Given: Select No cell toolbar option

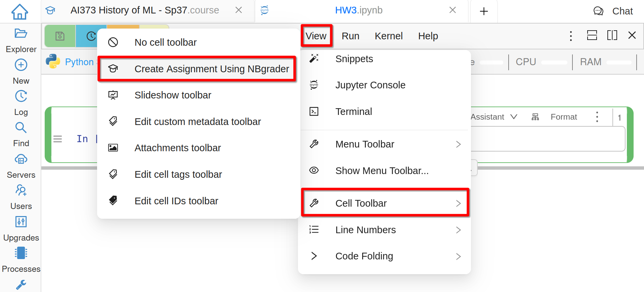Looking at the screenshot, I should point(165,42).
